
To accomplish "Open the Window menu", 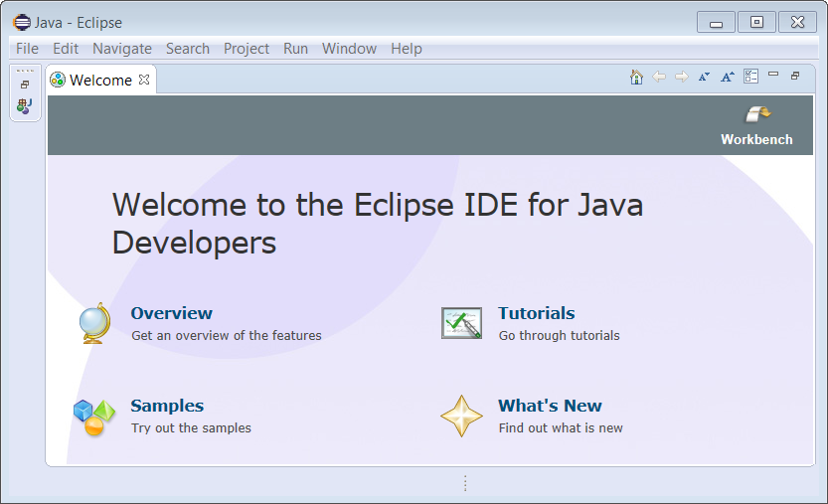I will (x=349, y=49).
